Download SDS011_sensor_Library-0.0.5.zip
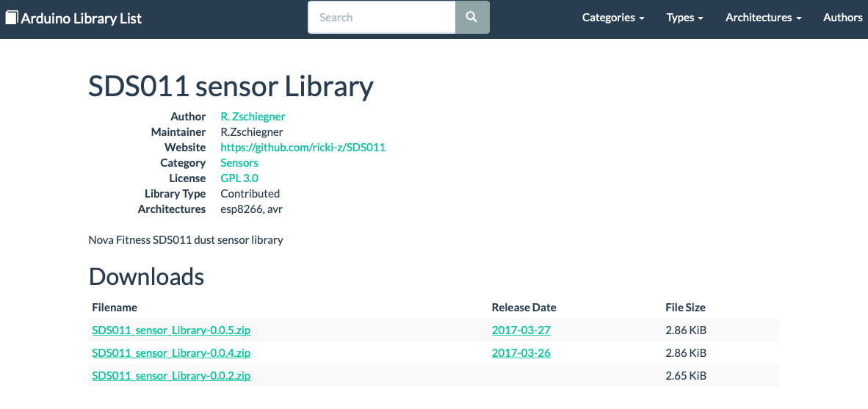 click(171, 330)
